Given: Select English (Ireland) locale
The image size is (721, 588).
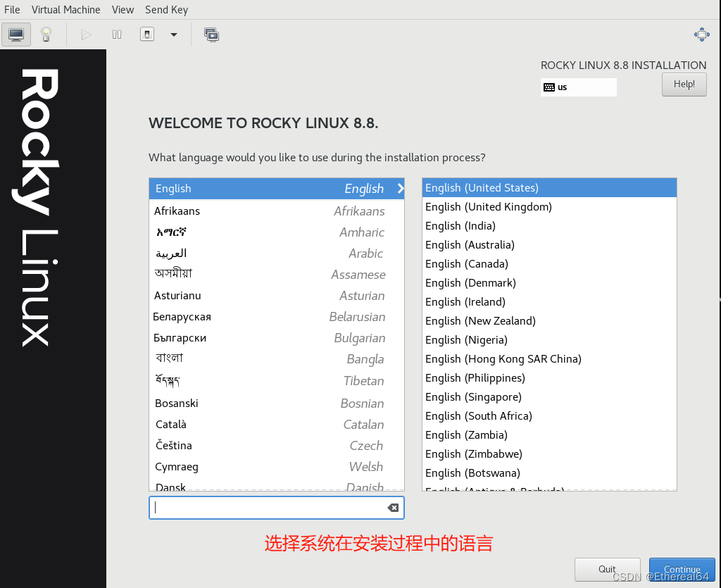Looking at the screenshot, I should (x=549, y=301).
